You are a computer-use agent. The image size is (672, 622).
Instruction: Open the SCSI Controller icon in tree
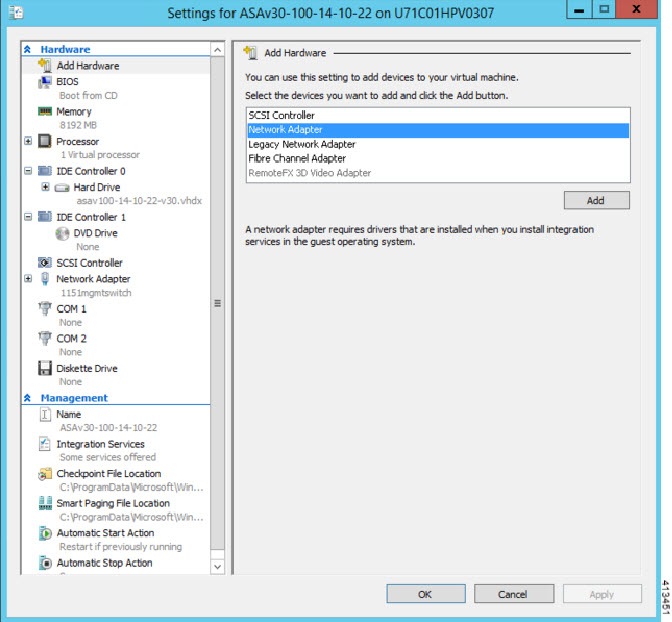[x=45, y=262]
